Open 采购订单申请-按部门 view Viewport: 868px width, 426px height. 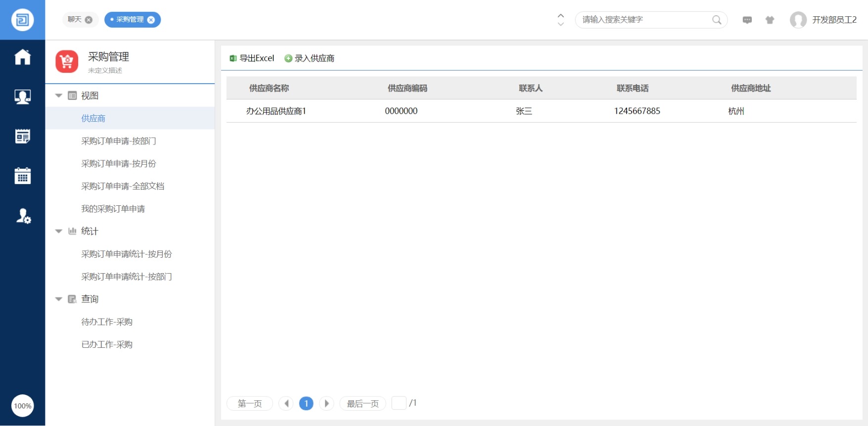pyautogui.click(x=119, y=141)
